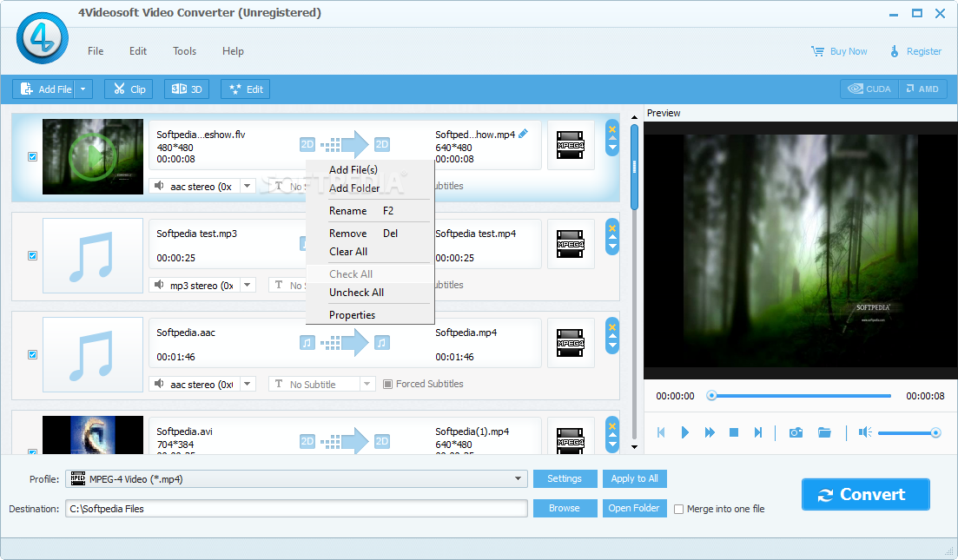
Task: Check Forced Subtitles for Softpedia.aac
Action: tap(387, 383)
